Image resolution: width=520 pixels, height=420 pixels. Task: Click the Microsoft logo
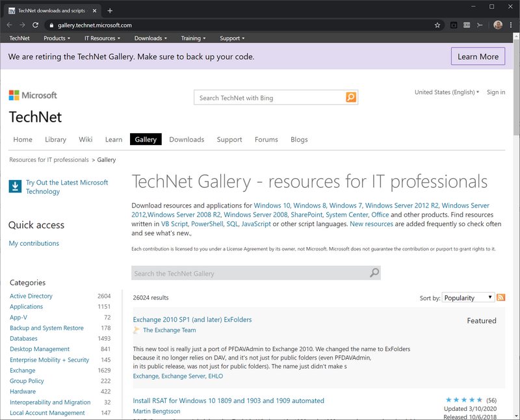coord(33,96)
